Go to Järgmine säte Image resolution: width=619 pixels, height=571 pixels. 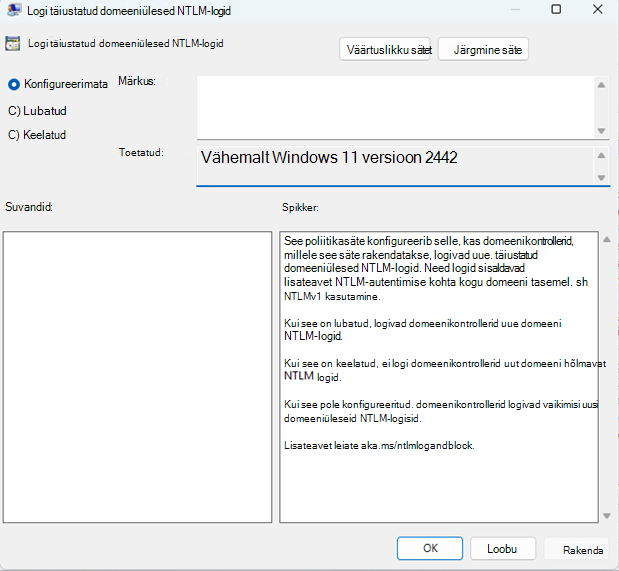click(x=483, y=49)
